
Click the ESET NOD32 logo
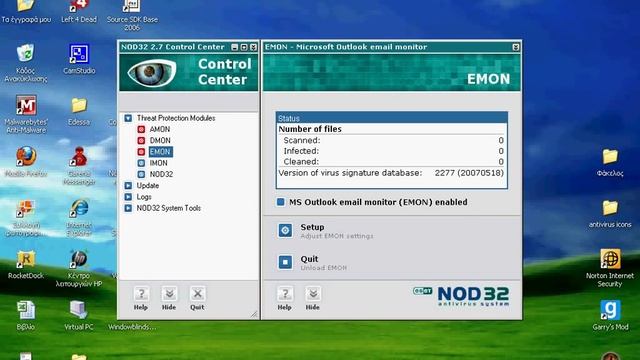coord(461,296)
